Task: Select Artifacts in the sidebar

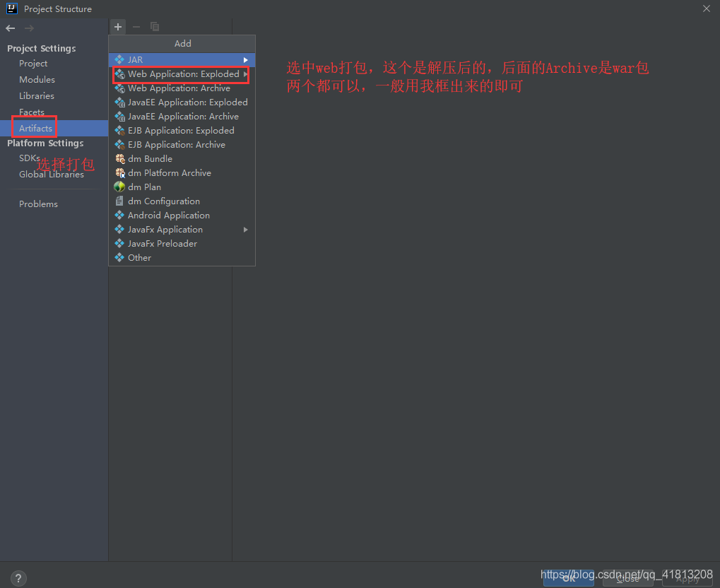Action: (35, 129)
